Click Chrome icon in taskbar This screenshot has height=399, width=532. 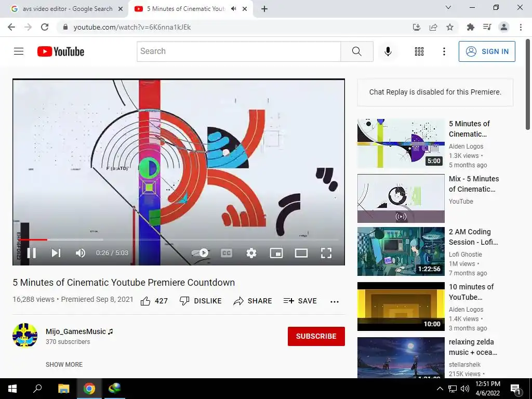(89, 389)
